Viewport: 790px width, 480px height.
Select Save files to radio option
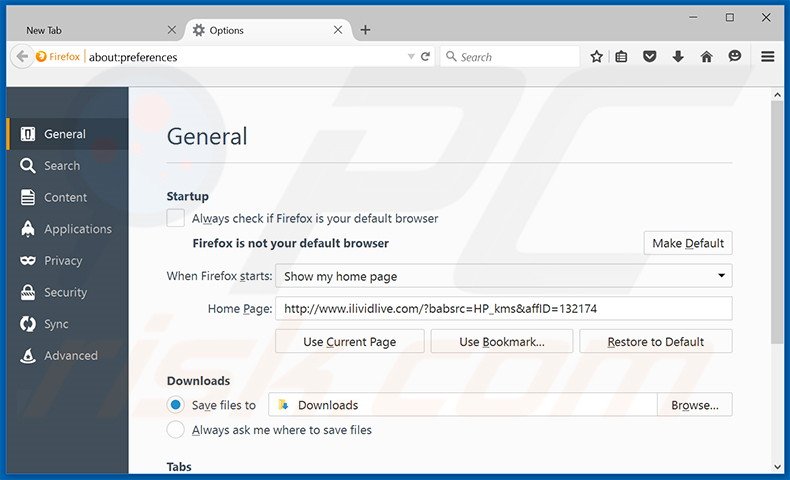[x=176, y=405]
